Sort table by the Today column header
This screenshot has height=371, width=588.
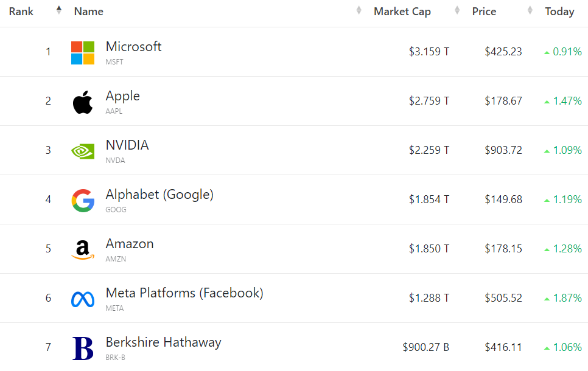click(x=559, y=12)
